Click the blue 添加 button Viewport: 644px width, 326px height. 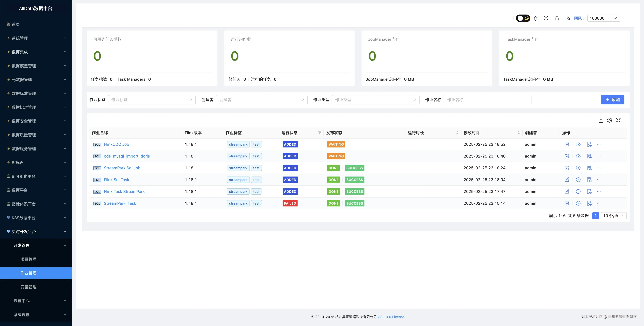coord(612,100)
